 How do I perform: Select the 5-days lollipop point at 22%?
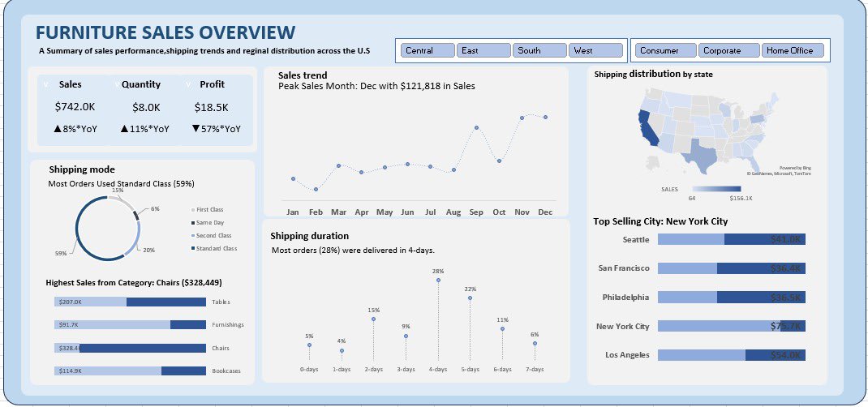click(x=470, y=298)
